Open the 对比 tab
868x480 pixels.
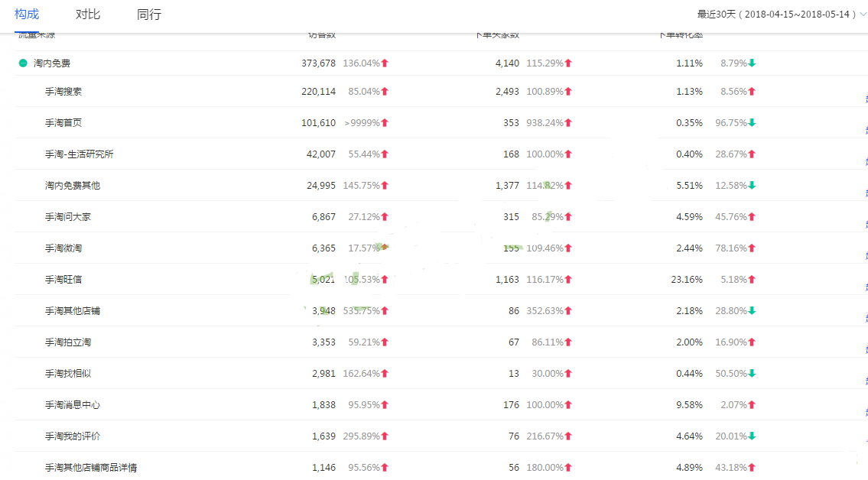tap(88, 15)
